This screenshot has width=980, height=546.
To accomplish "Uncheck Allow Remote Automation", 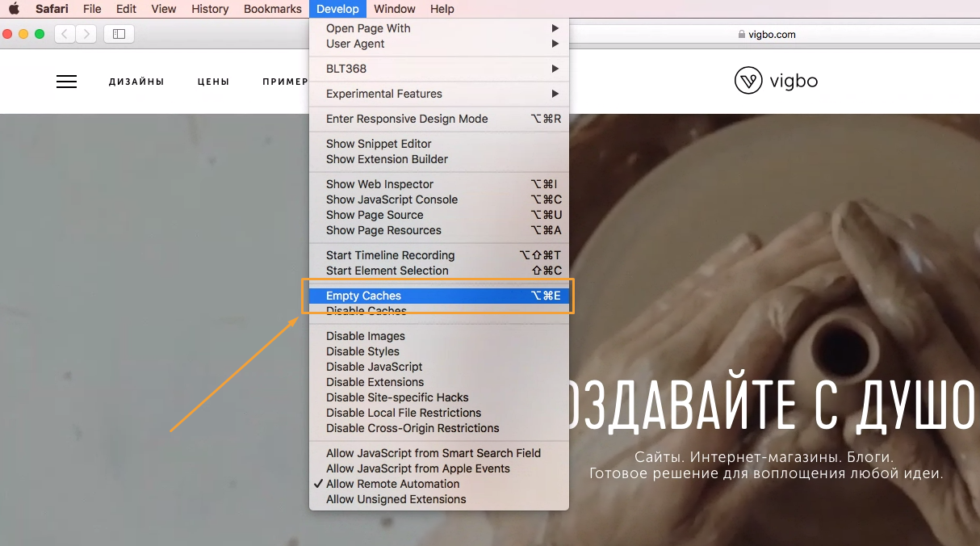I will click(439, 484).
